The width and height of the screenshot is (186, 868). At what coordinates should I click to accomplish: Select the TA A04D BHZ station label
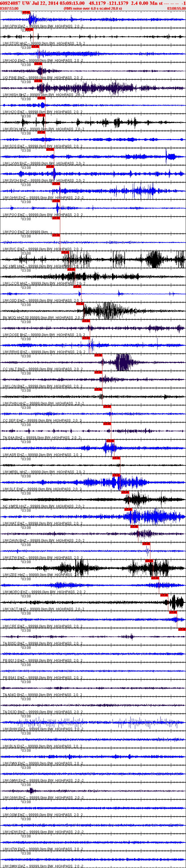coord(43,695)
